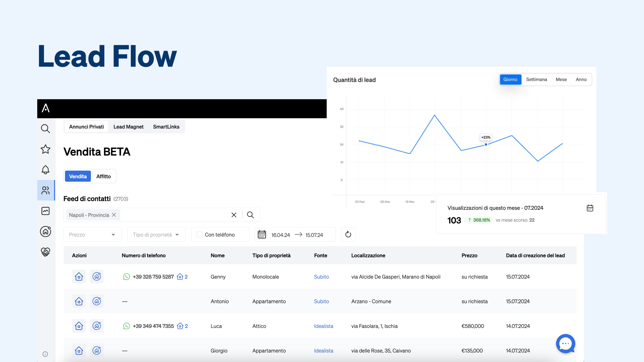
Task: Click the search icon in the sidebar
Action: pyautogui.click(x=45, y=129)
